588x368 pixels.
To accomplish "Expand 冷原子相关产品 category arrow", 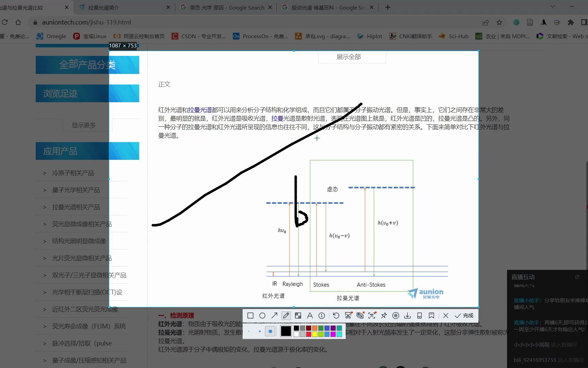I will pos(45,173).
